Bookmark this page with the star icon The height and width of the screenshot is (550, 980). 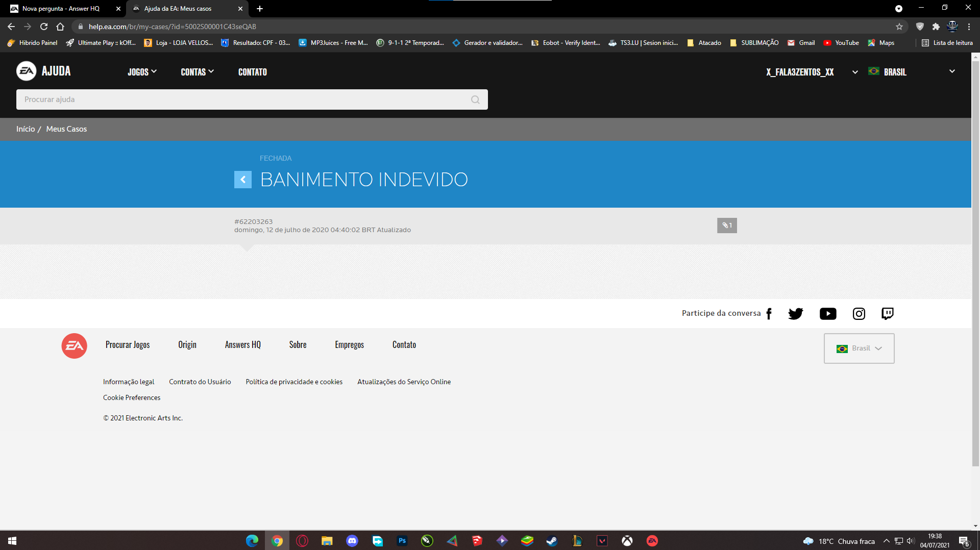click(899, 27)
